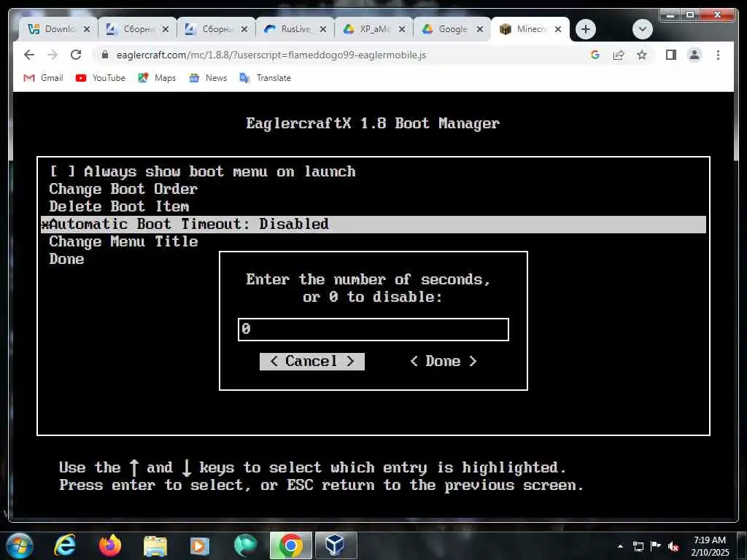Viewport: 747px width, 560px height.
Task: Close the Minecraft tab
Action: click(558, 29)
